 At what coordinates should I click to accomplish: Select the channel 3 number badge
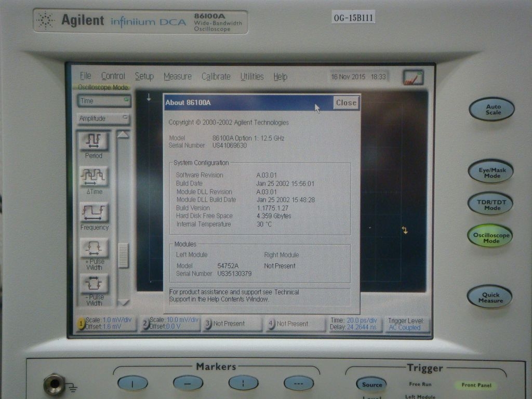coord(208,323)
